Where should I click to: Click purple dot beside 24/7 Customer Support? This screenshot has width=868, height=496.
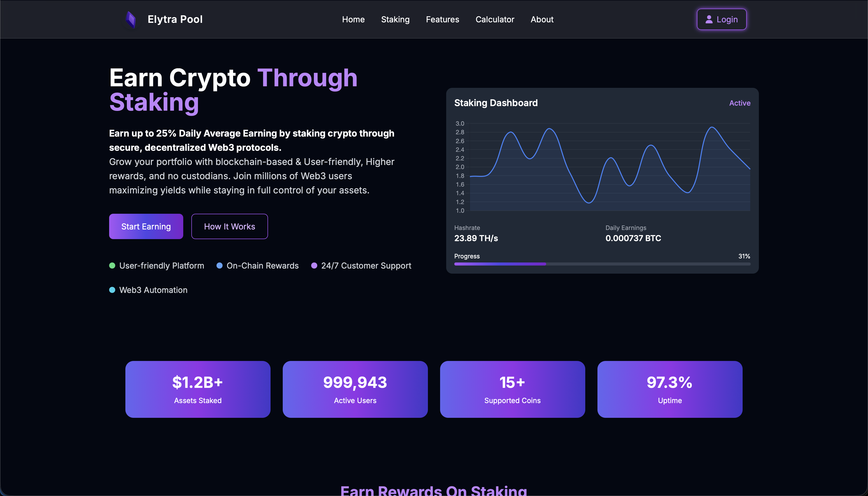point(314,266)
